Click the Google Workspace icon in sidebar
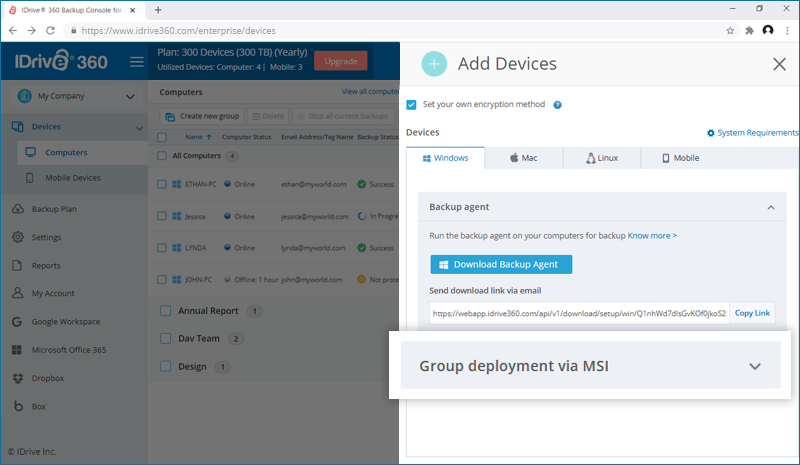 [18, 322]
